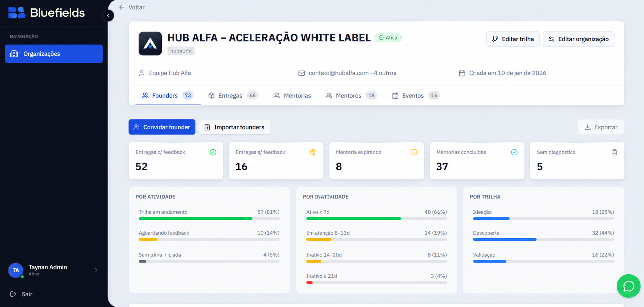Click the value 5 under Sem diagnóstico
The height and width of the screenshot is (307, 644).
click(540, 167)
